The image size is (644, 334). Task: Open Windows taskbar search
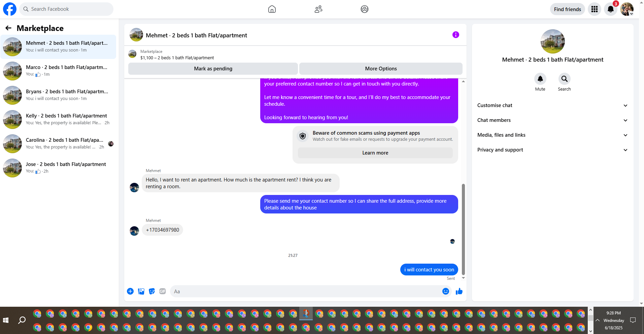click(22, 320)
